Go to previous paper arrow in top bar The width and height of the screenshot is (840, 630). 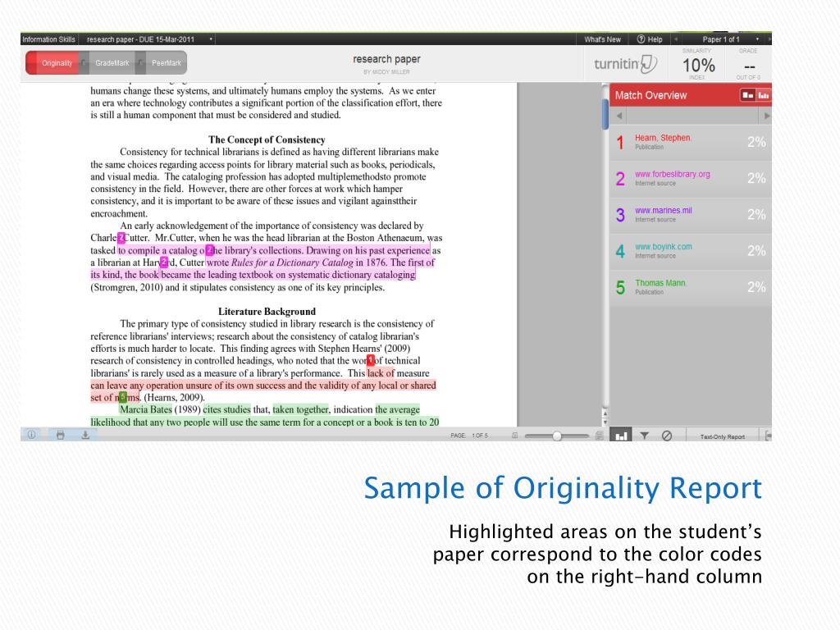676,39
